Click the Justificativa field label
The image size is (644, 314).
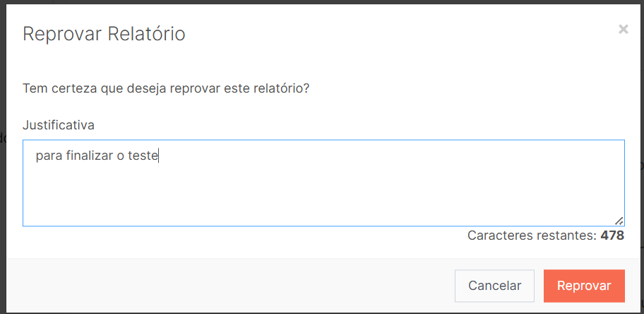(59, 125)
